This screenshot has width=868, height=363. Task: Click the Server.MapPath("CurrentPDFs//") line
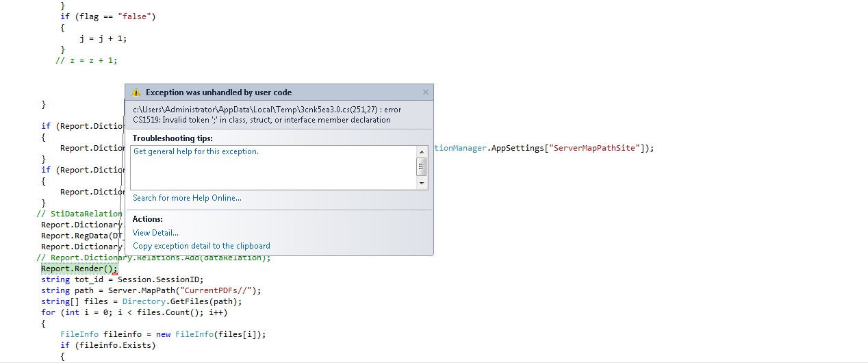151,290
